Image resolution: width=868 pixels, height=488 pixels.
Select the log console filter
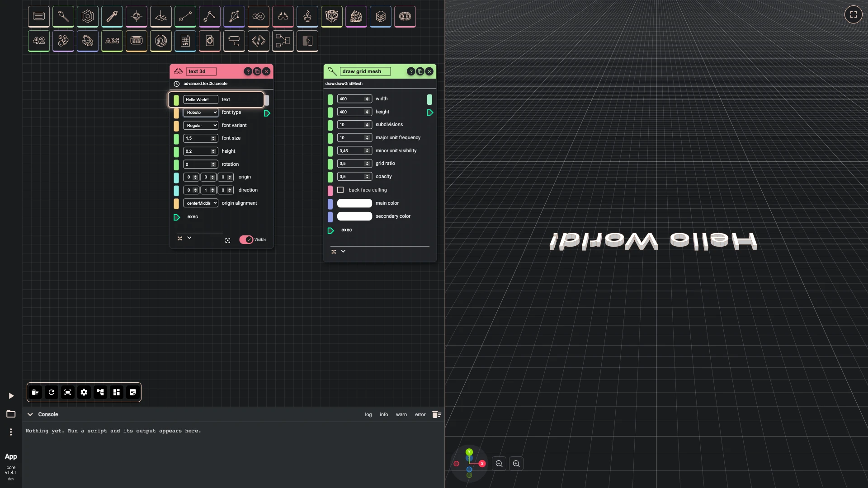[368, 415]
